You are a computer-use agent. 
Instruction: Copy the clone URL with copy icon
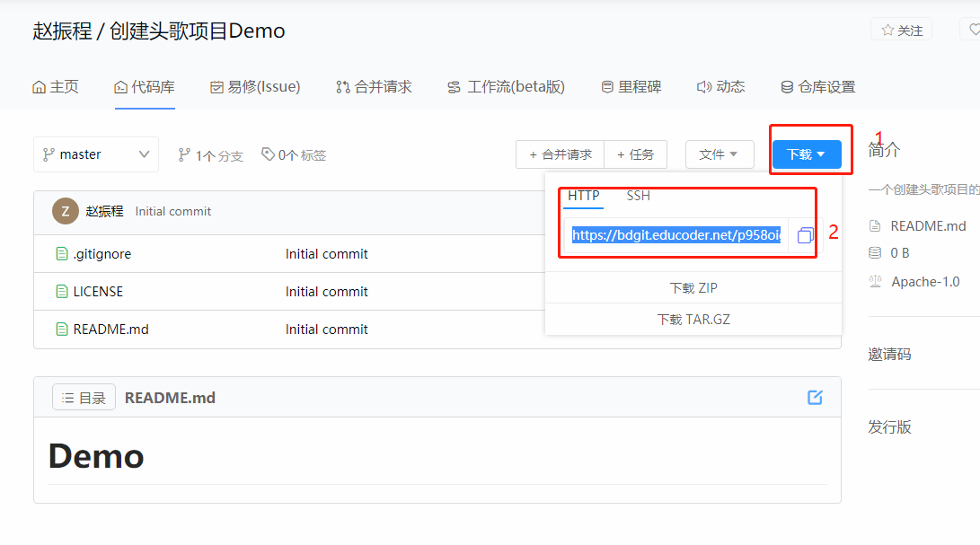805,235
